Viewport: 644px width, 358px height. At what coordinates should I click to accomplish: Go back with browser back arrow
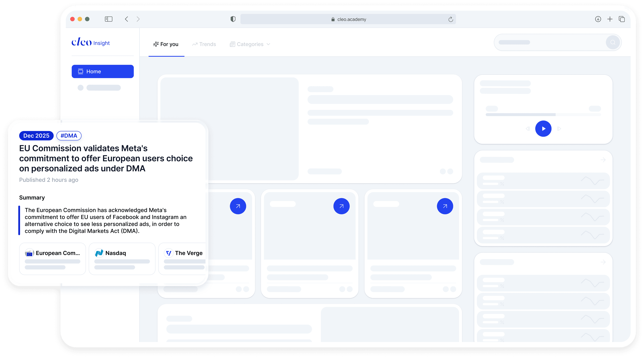(x=127, y=19)
